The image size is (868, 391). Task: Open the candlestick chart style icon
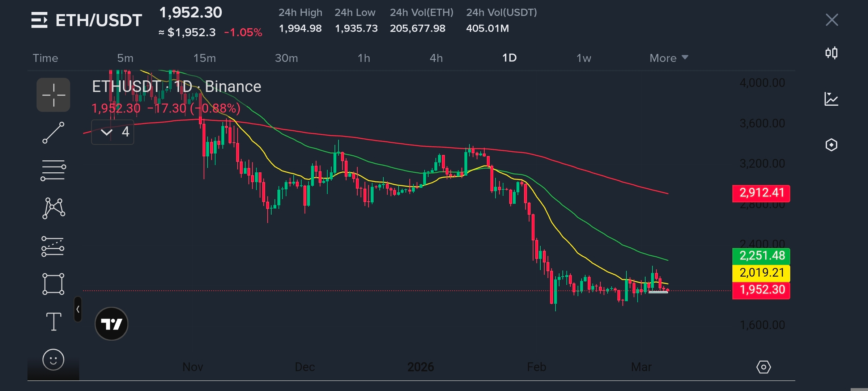831,53
